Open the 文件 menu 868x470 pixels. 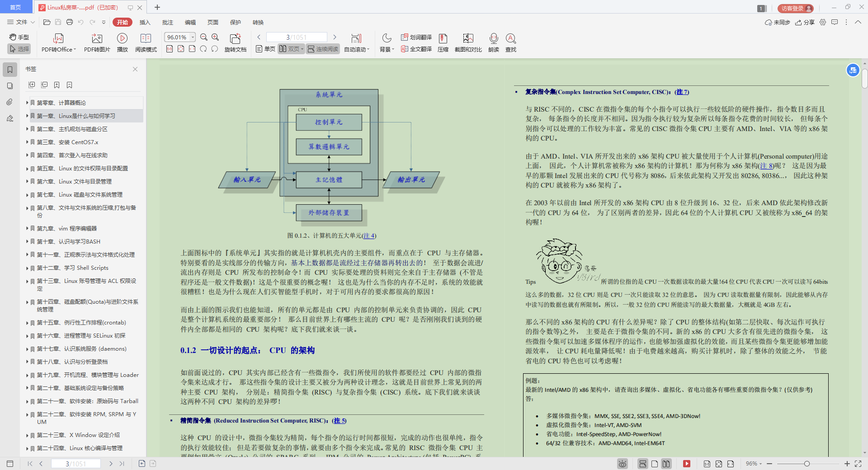[x=20, y=22]
